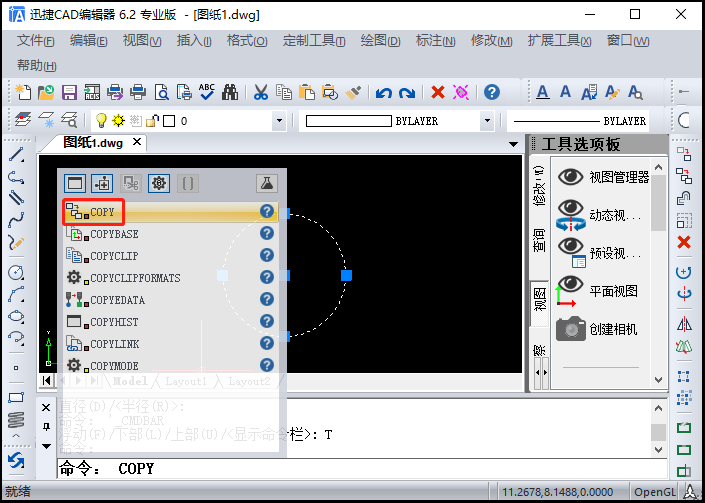Open the 绘图 (Draw) menu

[x=380, y=41]
